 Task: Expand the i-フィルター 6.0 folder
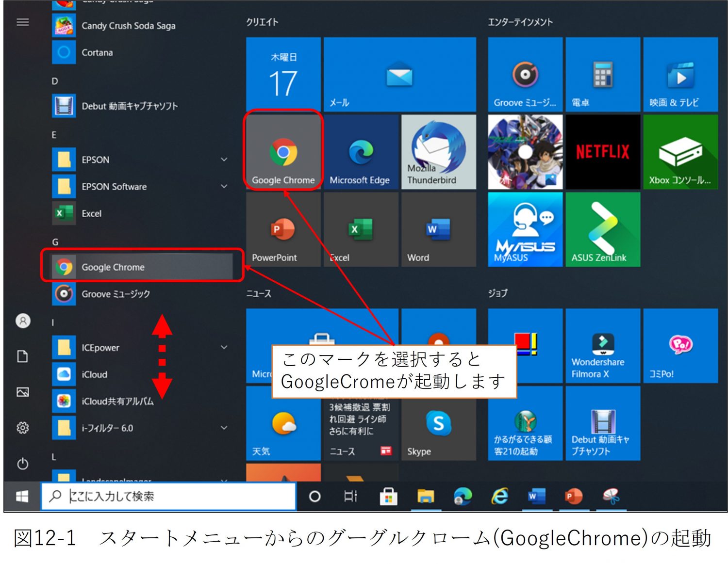(224, 428)
